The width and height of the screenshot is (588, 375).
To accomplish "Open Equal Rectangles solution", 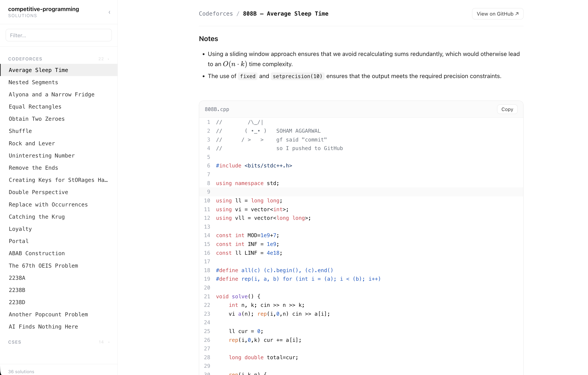I will [59, 106].
